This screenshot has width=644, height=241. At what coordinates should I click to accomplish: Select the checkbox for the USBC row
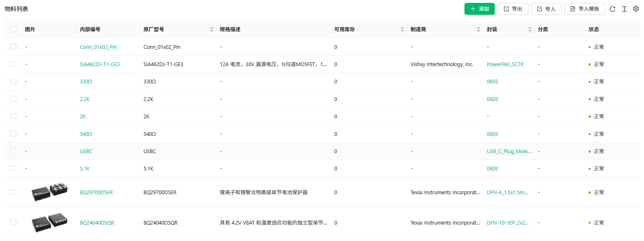(14, 151)
